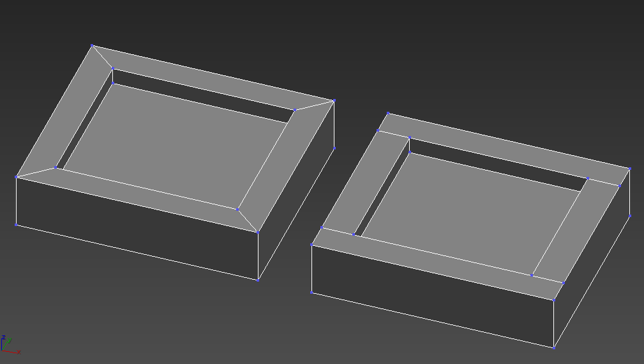Screen dimensions: 644x364
Task: Click the topmost back corner vertex of left model
Action: click(x=92, y=45)
